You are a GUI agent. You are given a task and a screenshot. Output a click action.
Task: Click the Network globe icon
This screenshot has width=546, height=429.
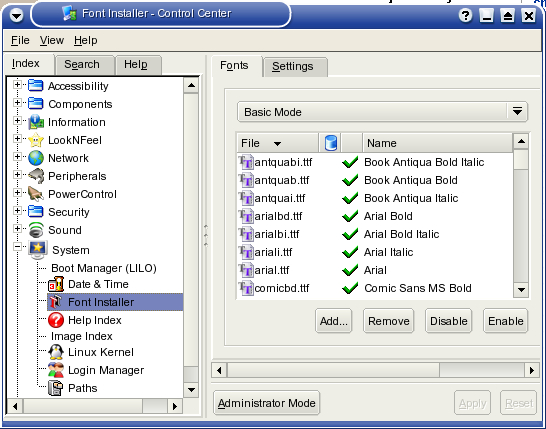[x=36, y=158]
